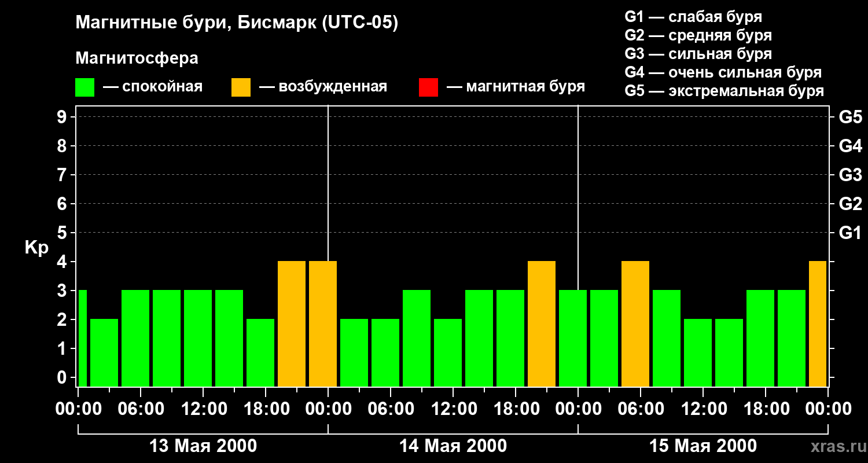This screenshot has height=463, width=868.
Task: Click the Kp axis label
Action: pyautogui.click(x=37, y=248)
